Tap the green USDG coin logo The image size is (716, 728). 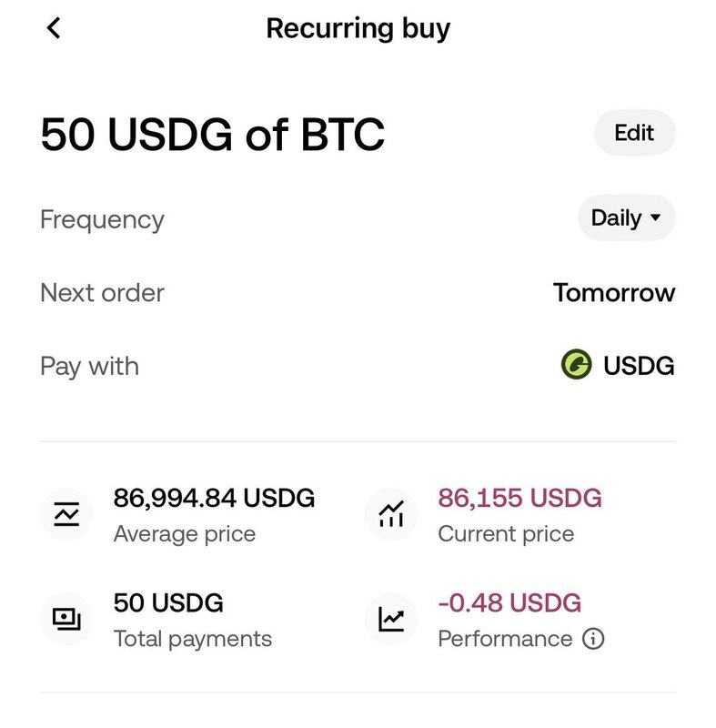[x=576, y=366]
